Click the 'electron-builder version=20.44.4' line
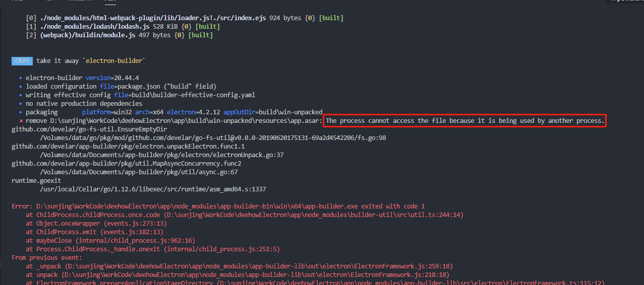 pos(82,78)
